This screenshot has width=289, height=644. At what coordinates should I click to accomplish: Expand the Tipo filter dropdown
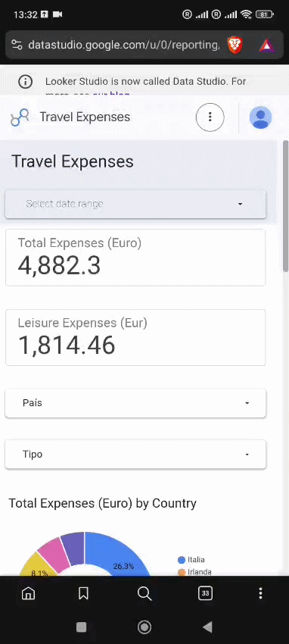click(135, 455)
